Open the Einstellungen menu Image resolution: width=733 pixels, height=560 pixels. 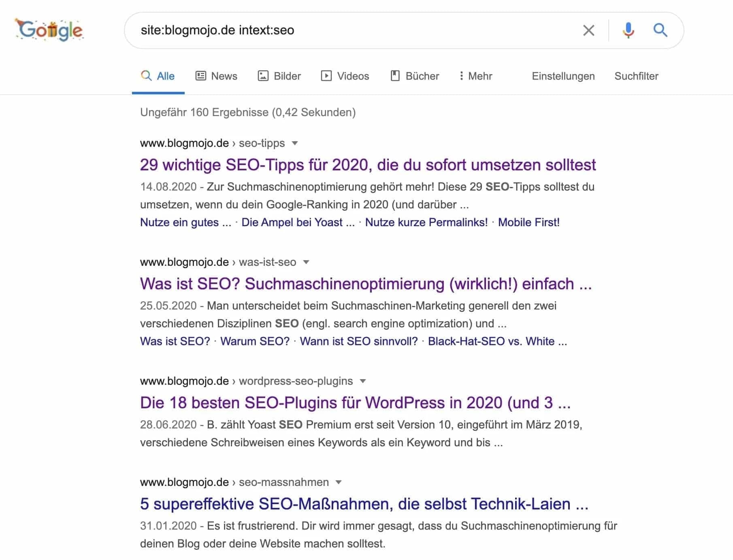coord(563,76)
